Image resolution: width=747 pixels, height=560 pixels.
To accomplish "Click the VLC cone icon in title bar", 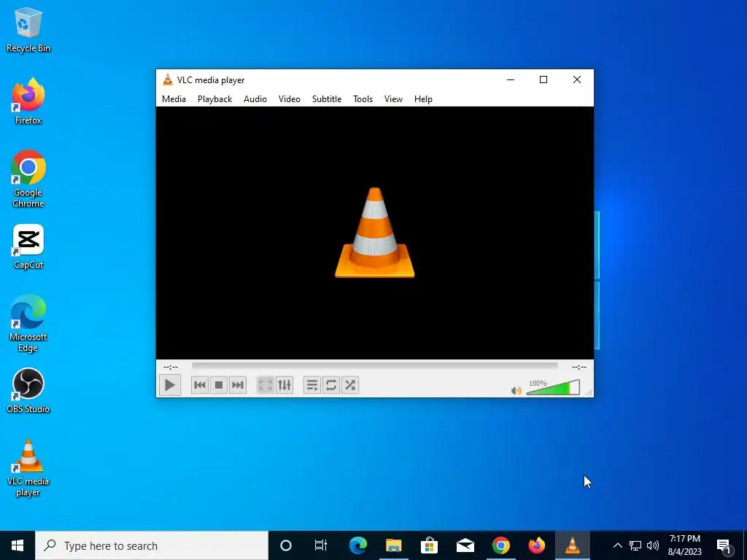I will tap(168, 79).
